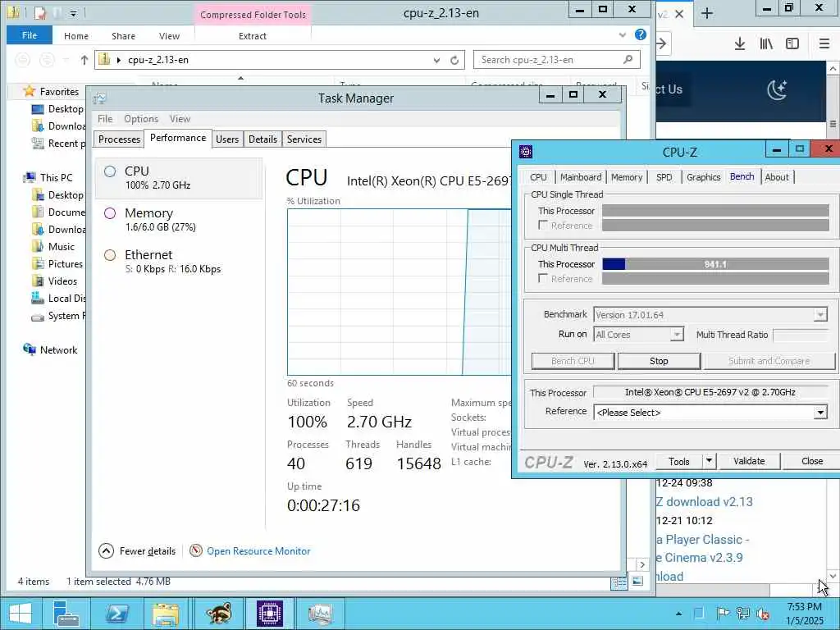Switch to the Users tab

coord(227,139)
